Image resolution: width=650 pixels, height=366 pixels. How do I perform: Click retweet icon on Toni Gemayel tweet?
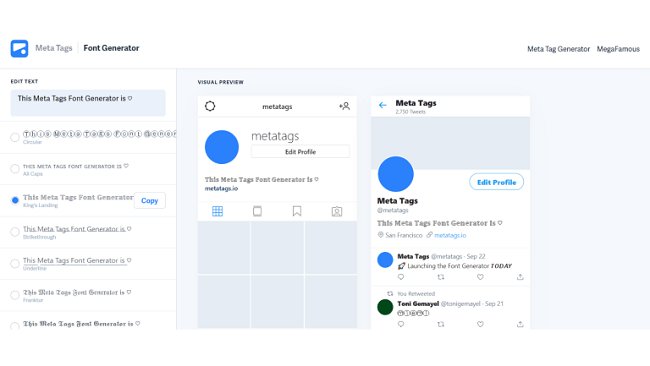coord(441,324)
